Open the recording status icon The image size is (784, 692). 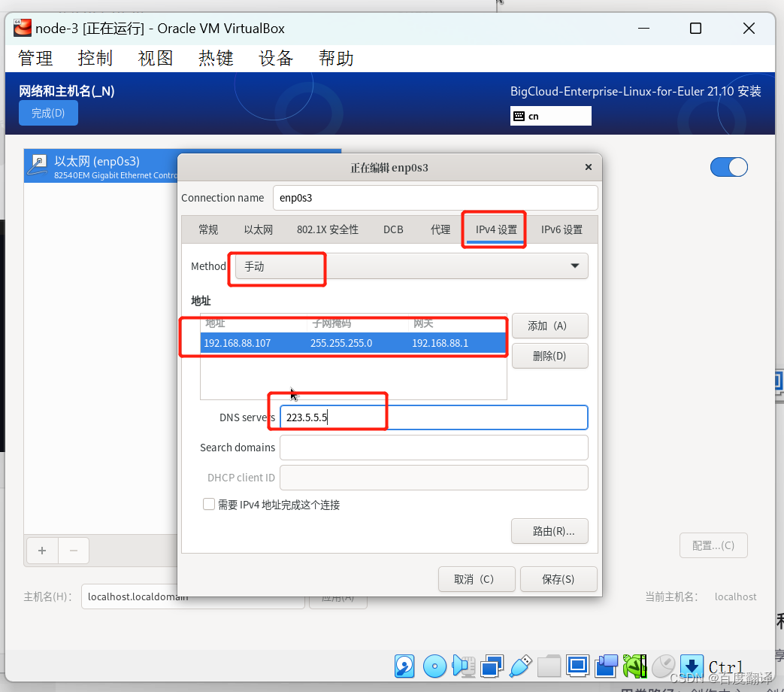pos(606,666)
